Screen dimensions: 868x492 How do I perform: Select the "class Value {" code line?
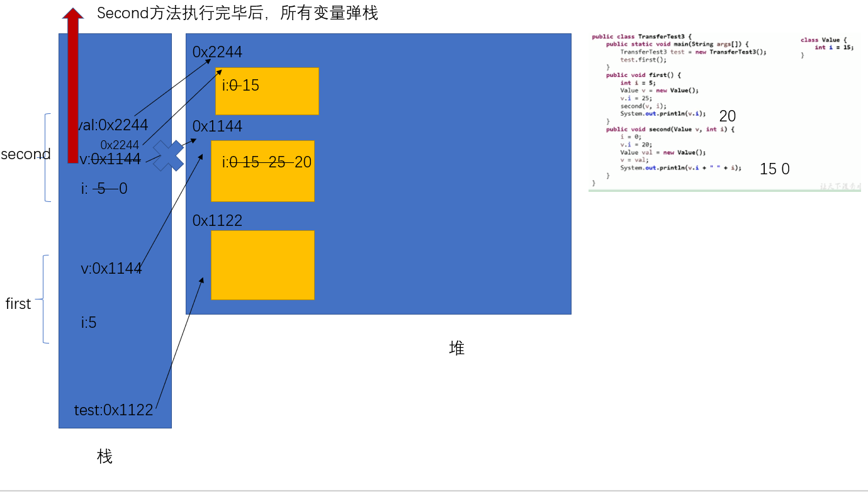823,40
